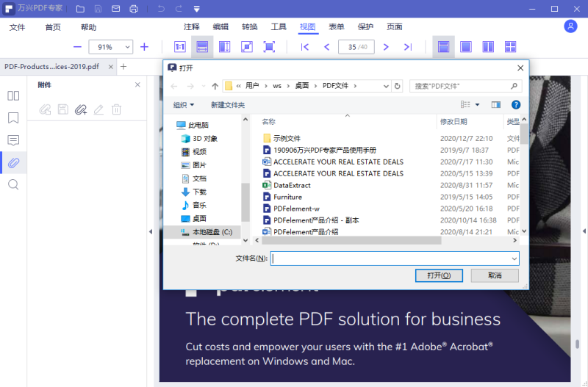This screenshot has height=387, width=588.
Task: Toggle the preview pane in dialog
Action: [495, 105]
